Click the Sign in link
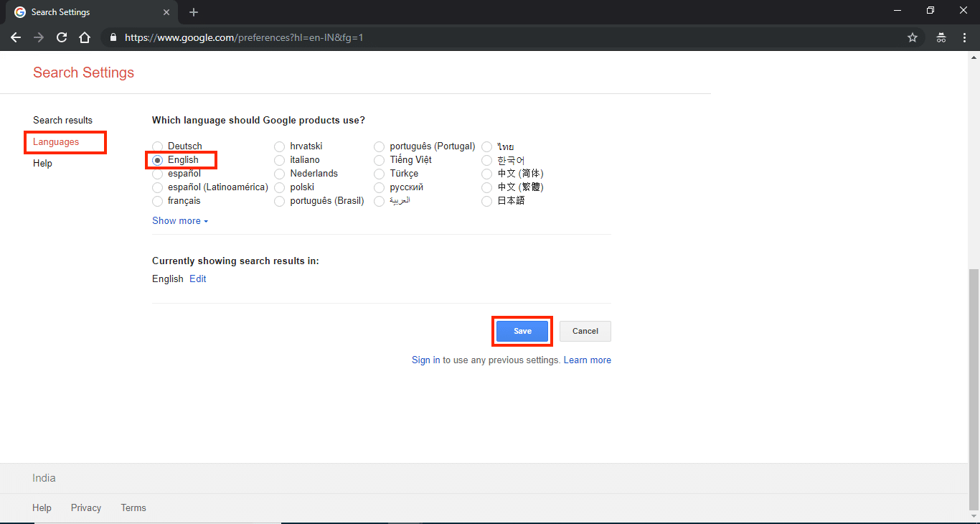The image size is (980, 524). point(426,360)
